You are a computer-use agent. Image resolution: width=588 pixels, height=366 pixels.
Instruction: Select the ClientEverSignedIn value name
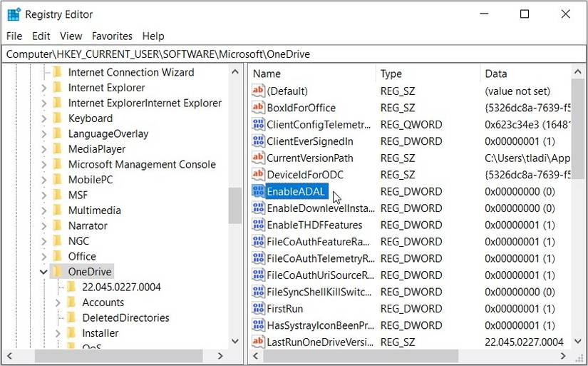click(x=310, y=141)
